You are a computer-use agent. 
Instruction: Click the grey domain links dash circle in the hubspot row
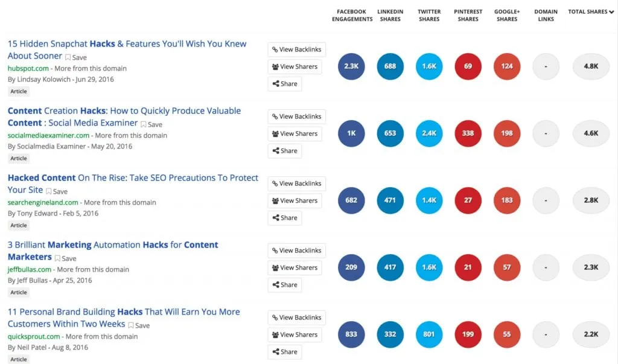(x=546, y=67)
